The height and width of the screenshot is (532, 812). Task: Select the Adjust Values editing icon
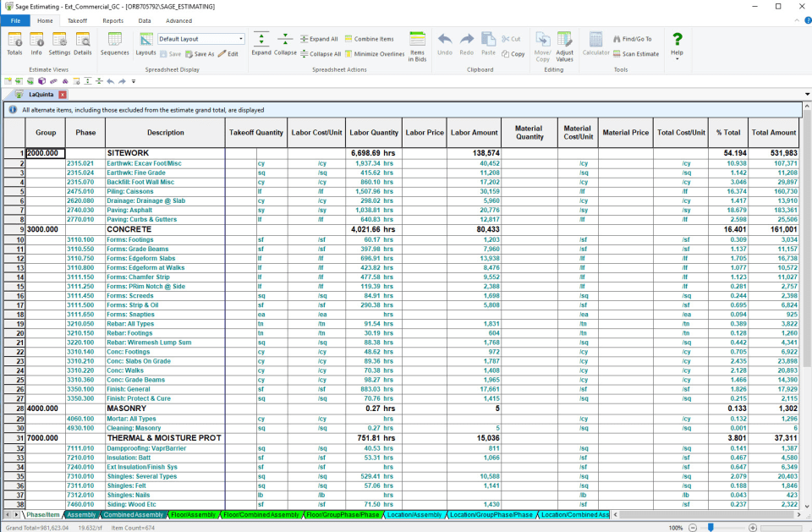click(565, 43)
